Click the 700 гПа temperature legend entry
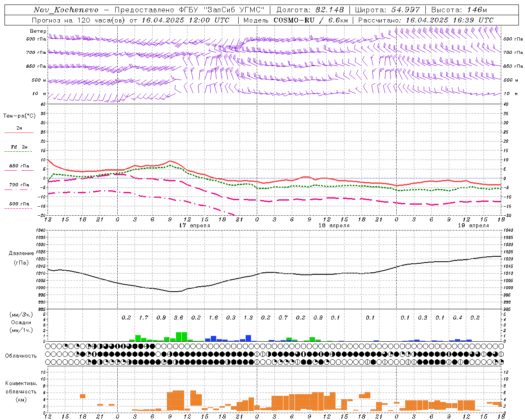 [19, 185]
